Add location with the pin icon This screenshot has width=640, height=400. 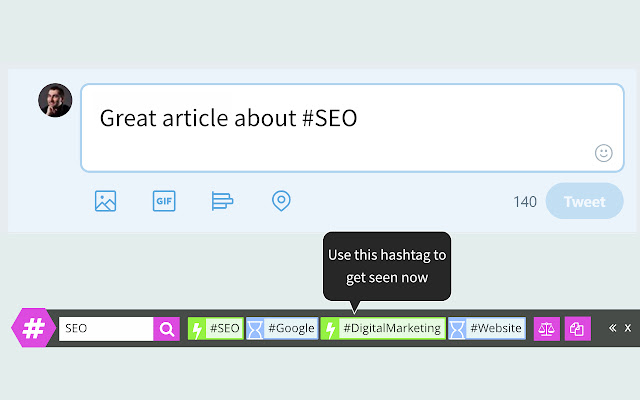[x=281, y=201]
